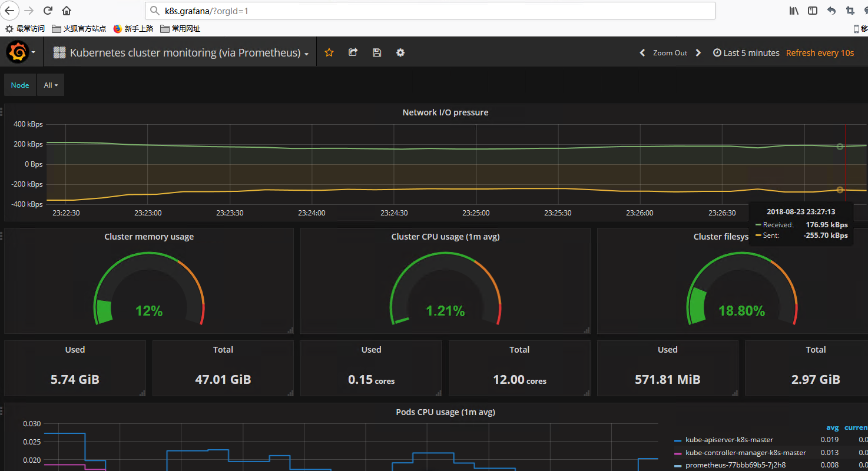Toggle kube-controller-manager-k8s-master legend series
The image size is (868, 471).
(746, 453)
